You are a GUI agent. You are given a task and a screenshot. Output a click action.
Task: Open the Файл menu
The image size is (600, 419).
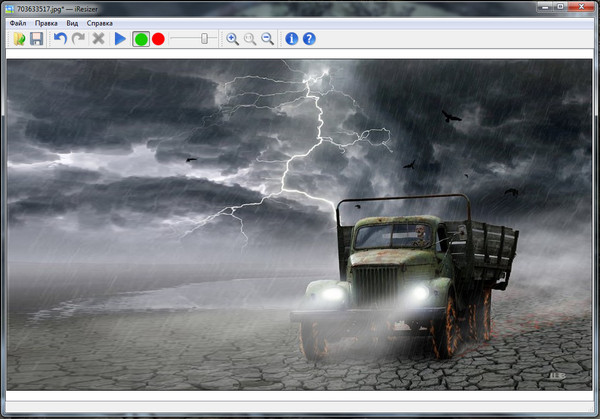tap(17, 22)
